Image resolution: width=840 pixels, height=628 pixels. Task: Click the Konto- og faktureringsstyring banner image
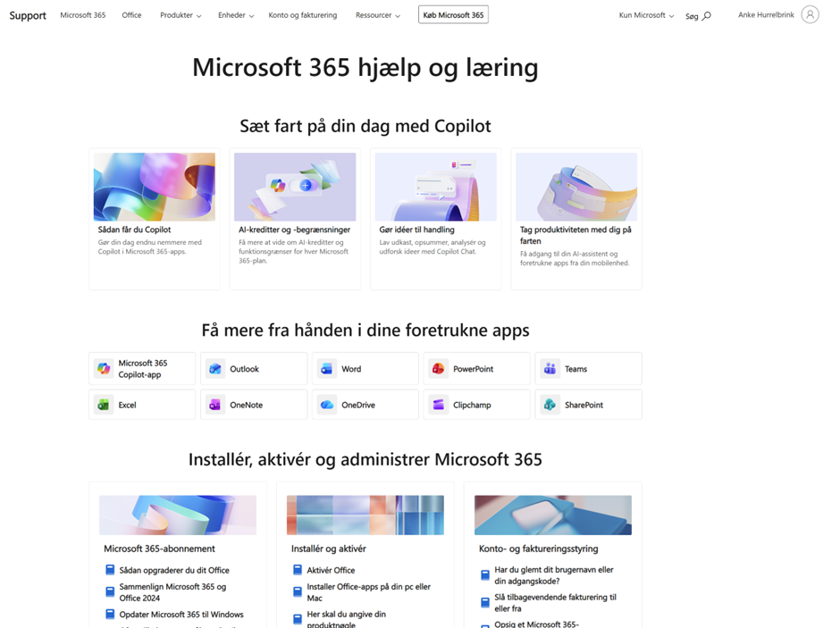553,515
